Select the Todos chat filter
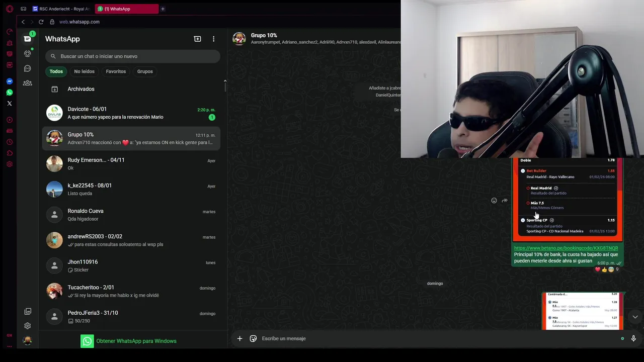This screenshot has width=644, height=362. tap(56, 71)
